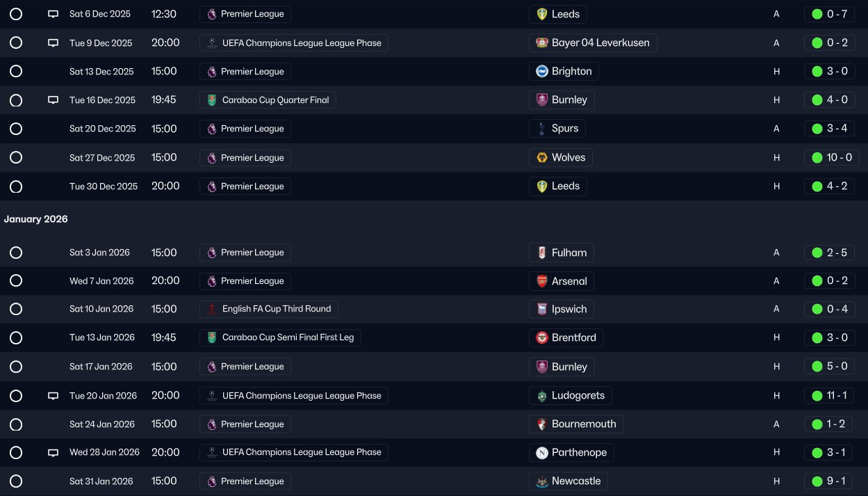The image size is (868, 496).
Task: Click the green status dot on Brentford result
Action: 817,338
